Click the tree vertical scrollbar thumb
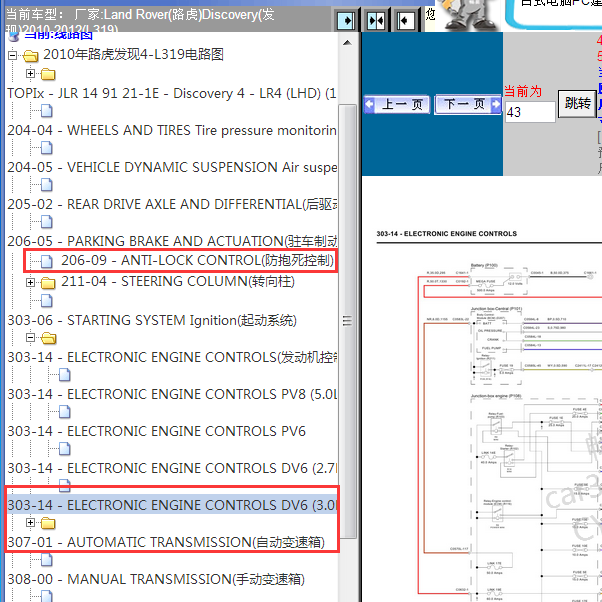Image resolution: width=602 pixels, height=602 pixels. 347,321
